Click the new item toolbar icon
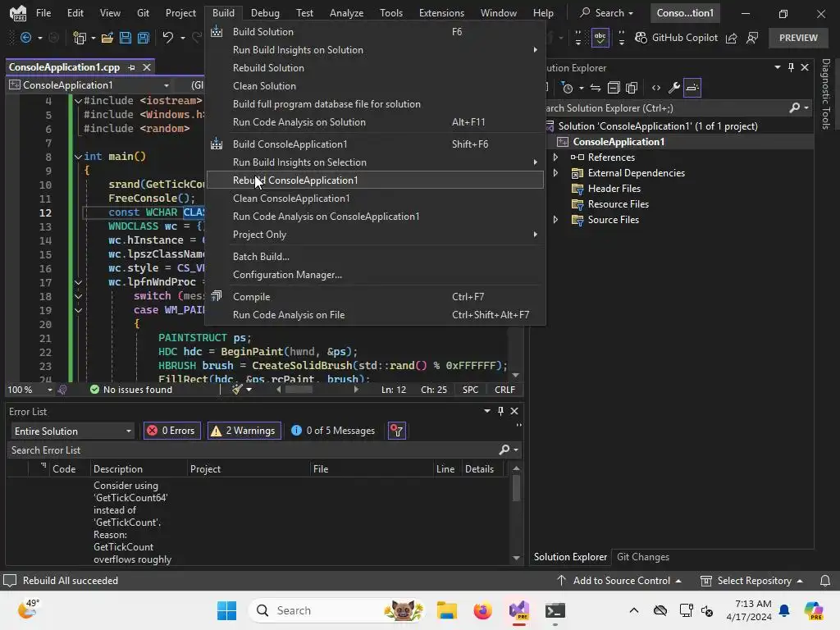Viewport: 840px width, 630px height. (x=80, y=38)
